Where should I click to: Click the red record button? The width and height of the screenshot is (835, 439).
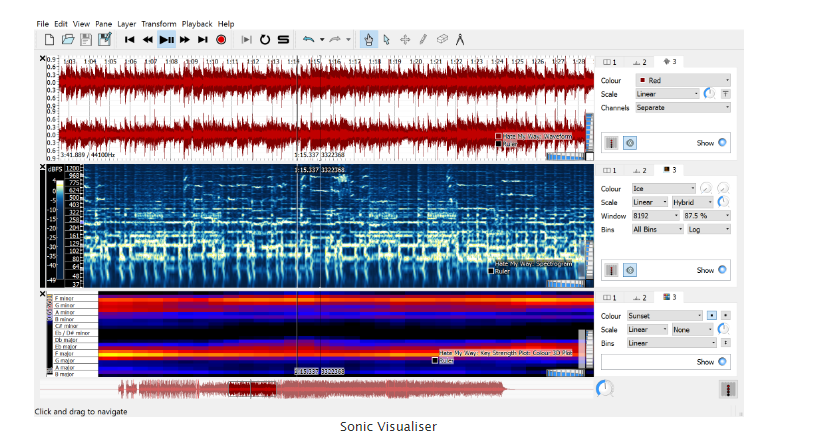[221, 39]
